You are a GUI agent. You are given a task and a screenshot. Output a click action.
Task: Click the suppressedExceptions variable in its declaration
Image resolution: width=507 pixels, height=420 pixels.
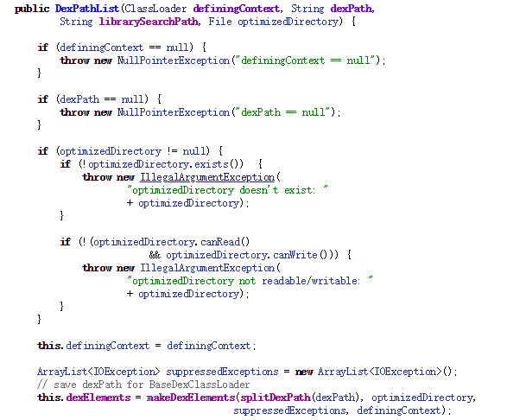[222, 372]
